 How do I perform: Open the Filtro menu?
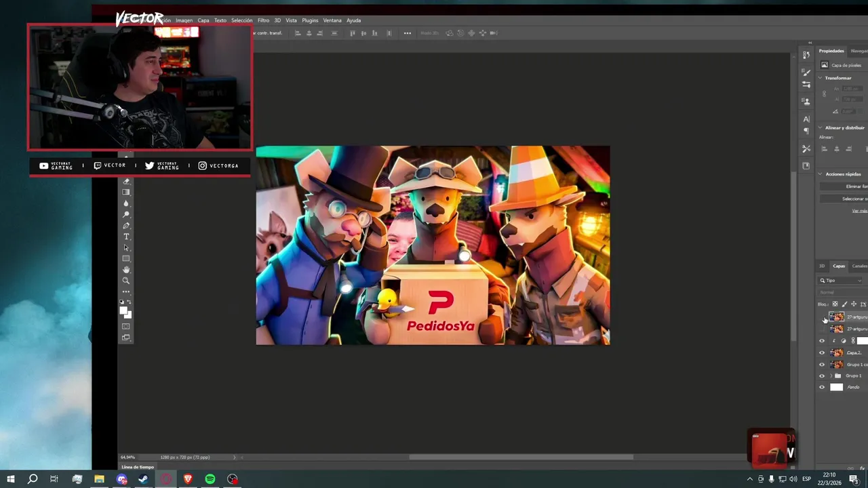[x=263, y=20]
